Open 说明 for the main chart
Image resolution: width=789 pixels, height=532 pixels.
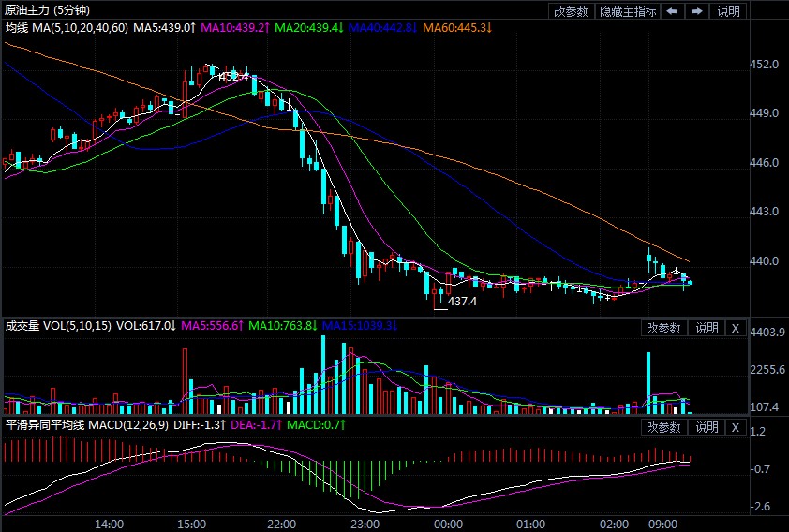coord(728,11)
